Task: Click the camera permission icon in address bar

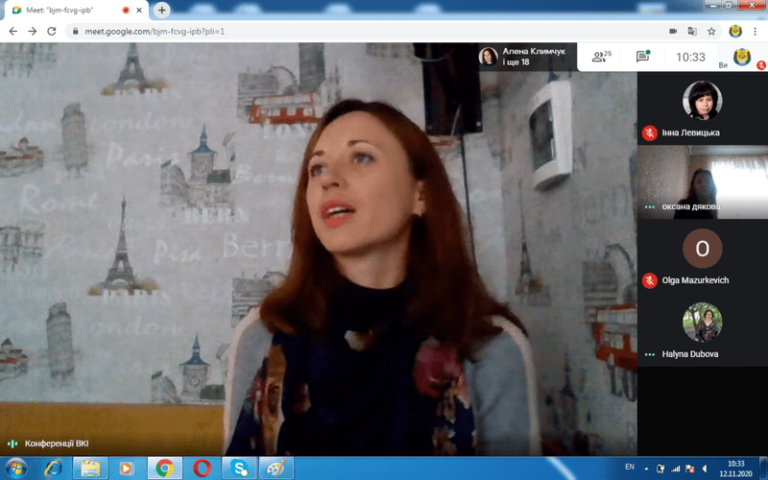Action: (674, 31)
